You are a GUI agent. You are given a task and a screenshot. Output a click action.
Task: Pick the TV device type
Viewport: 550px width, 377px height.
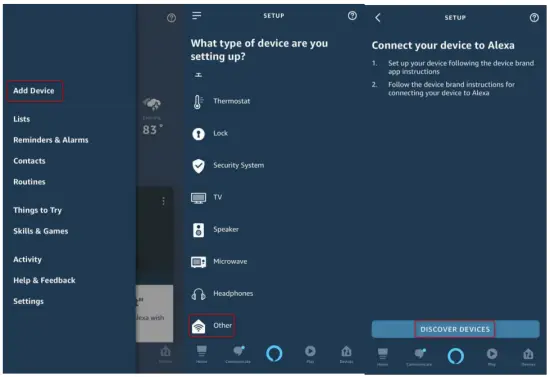point(217,197)
